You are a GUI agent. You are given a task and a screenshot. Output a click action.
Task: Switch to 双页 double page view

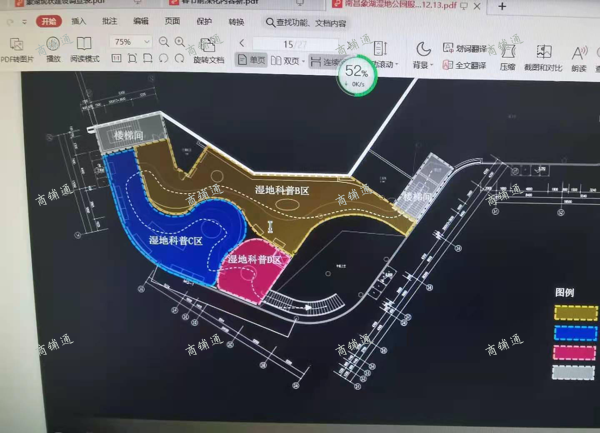pyautogui.click(x=289, y=60)
